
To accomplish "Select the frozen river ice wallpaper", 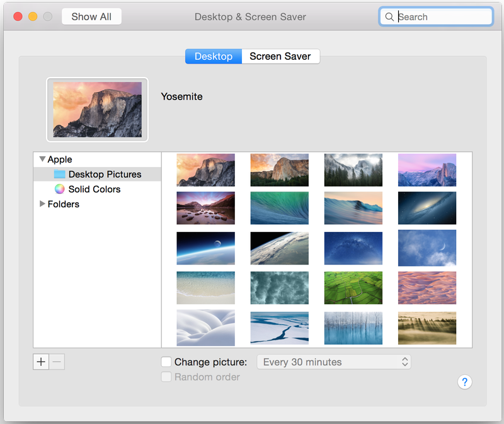I will pos(279,328).
